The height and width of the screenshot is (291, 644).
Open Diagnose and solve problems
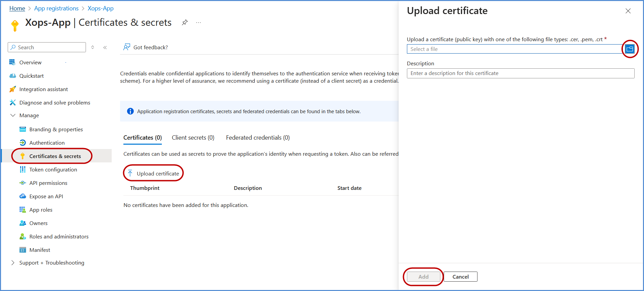[55, 102]
